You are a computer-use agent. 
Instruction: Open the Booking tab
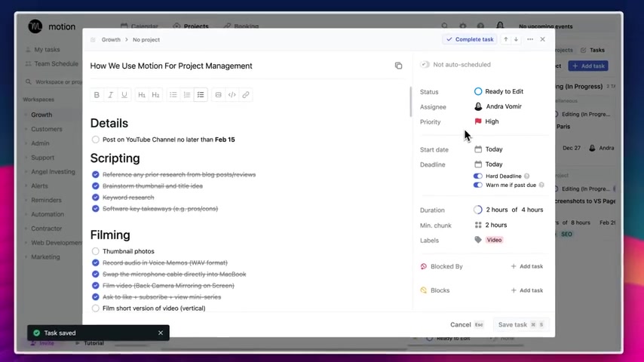click(241, 26)
